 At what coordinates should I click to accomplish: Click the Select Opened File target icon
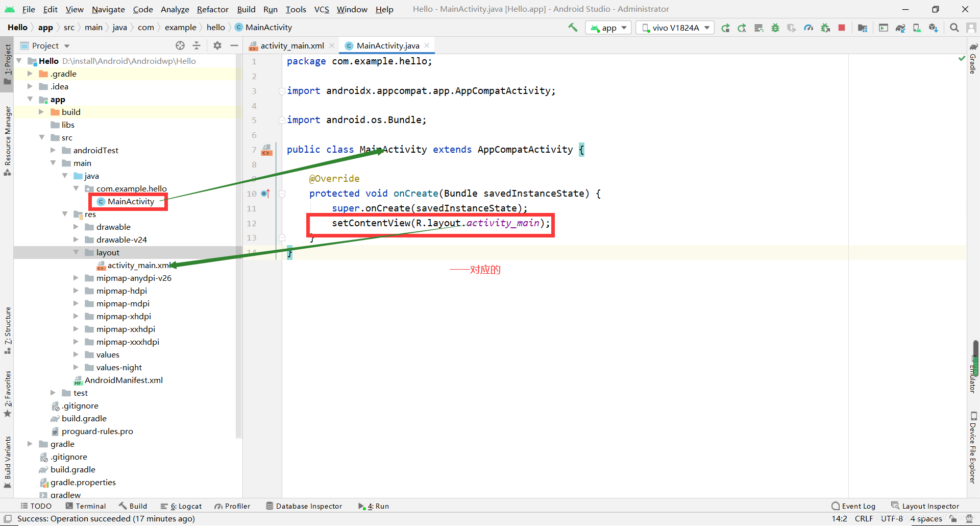pos(180,45)
